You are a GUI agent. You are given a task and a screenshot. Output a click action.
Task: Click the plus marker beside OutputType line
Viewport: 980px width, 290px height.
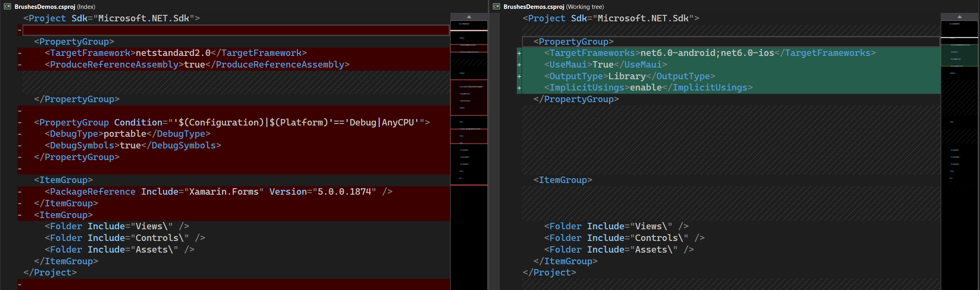[519, 76]
